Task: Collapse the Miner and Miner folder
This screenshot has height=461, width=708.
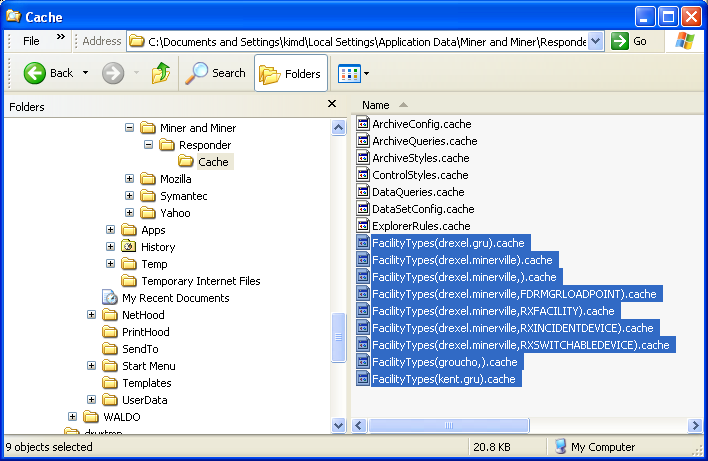Action: click(129, 128)
